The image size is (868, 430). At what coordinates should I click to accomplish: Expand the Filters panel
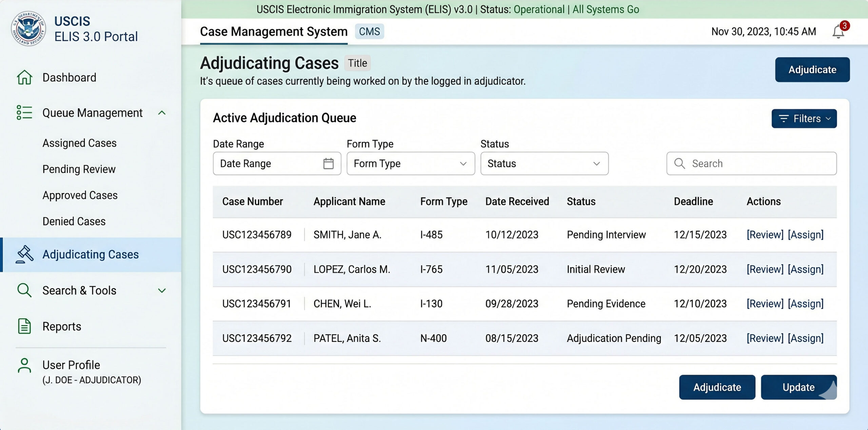[804, 118]
